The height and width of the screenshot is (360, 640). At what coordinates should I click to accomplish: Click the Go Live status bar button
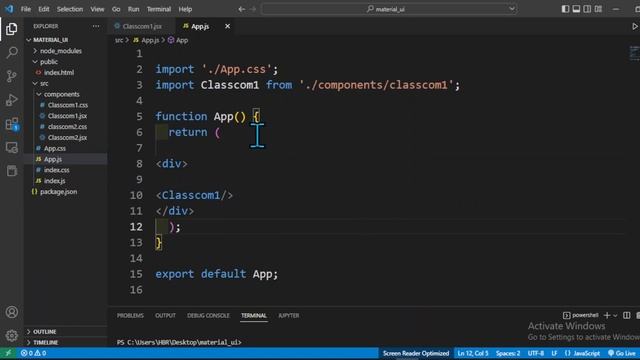pos(622,353)
